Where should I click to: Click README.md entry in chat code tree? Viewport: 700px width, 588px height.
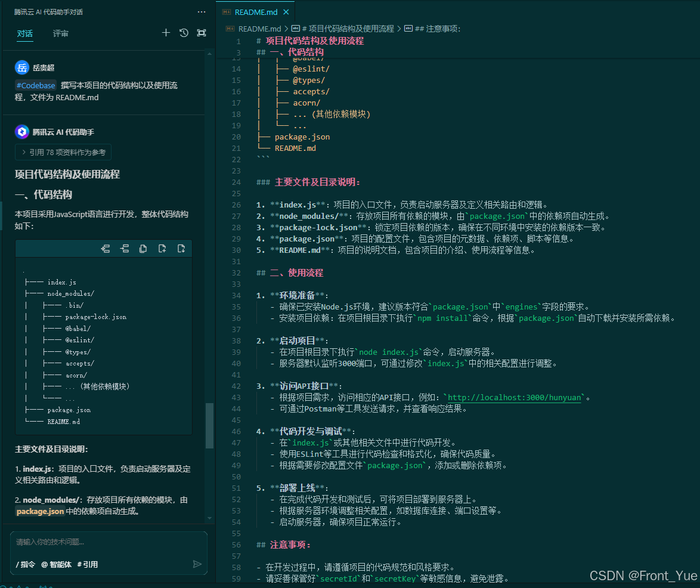click(63, 422)
